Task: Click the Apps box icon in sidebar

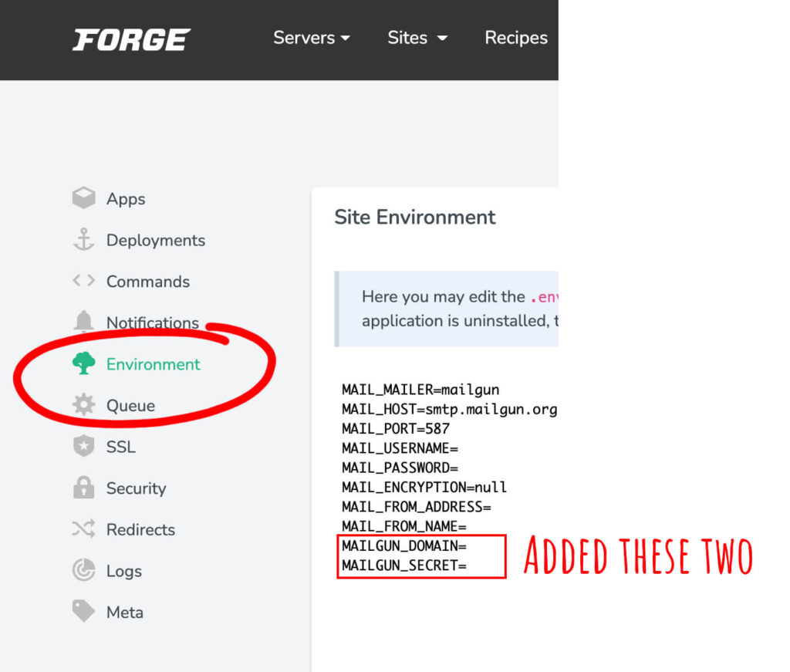Action: [x=83, y=198]
